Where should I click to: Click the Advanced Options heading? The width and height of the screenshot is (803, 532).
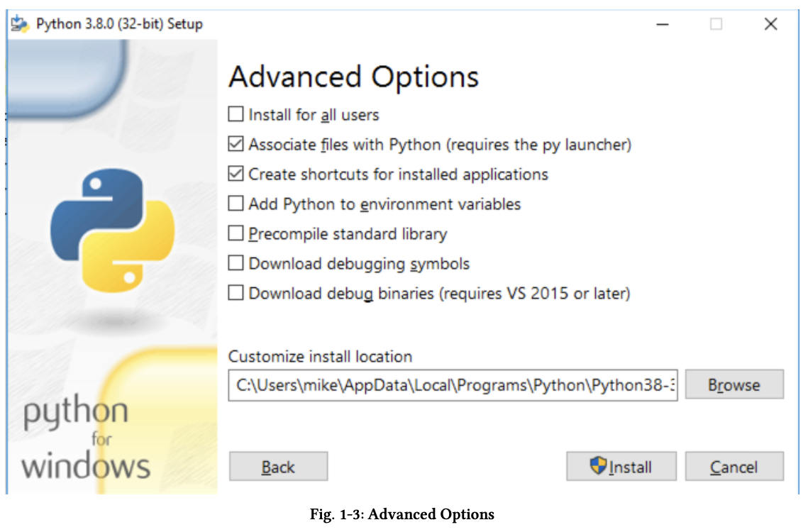pos(353,77)
